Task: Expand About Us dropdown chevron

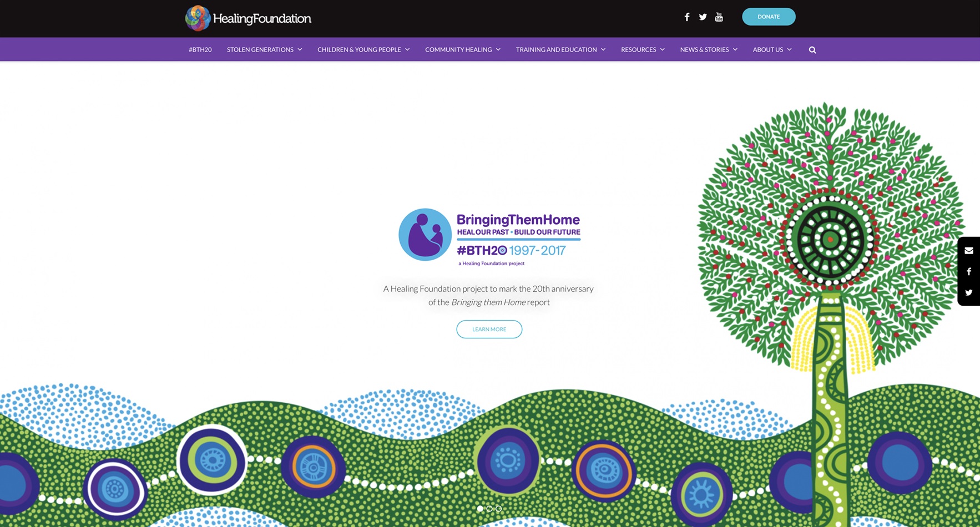Action: pyautogui.click(x=789, y=49)
